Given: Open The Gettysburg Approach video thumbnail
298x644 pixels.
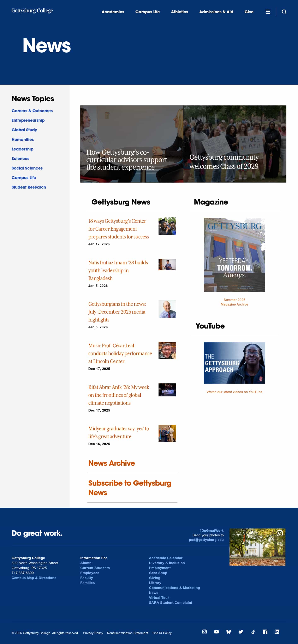Looking at the screenshot, I should 234,363.
